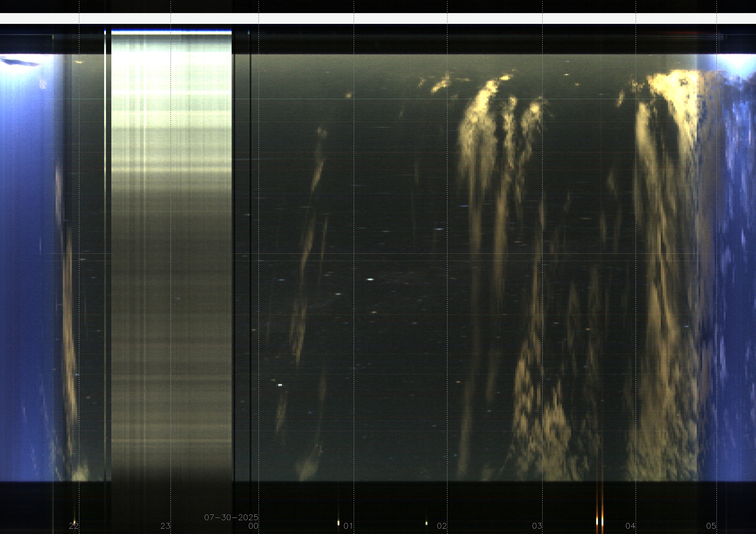The image size is (756, 534).
Task: Click the bright spot left of the 02 label
Action: click(x=426, y=523)
